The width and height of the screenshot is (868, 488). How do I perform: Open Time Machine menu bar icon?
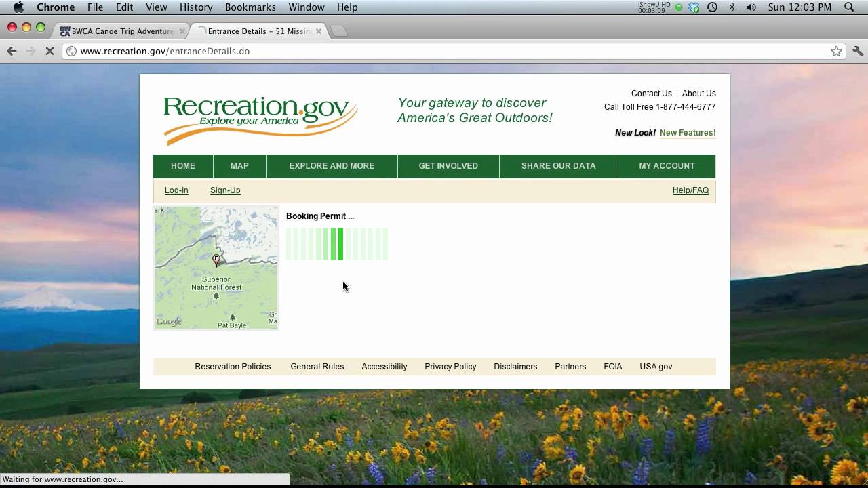712,7
